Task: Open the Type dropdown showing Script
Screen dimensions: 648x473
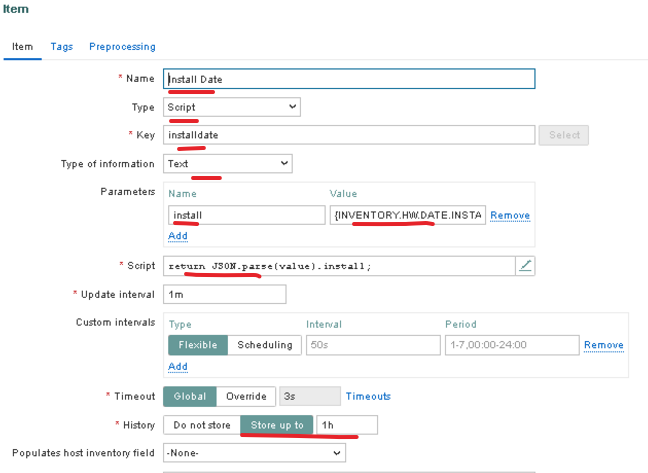Action: pyautogui.click(x=232, y=107)
